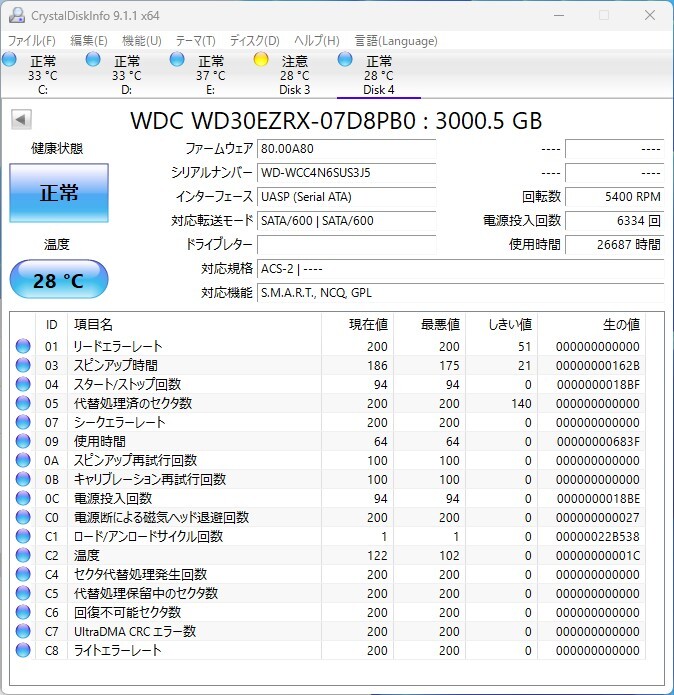
Task: Click status icon for ID 0C 電源投入回数
Action: point(23,498)
